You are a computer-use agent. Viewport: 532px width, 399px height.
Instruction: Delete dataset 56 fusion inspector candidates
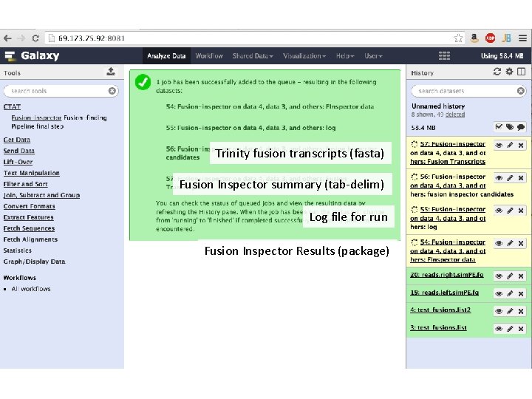[x=521, y=178]
